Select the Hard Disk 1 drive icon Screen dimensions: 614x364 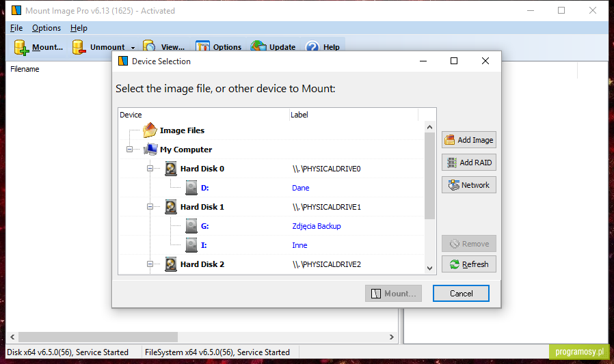(171, 207)
